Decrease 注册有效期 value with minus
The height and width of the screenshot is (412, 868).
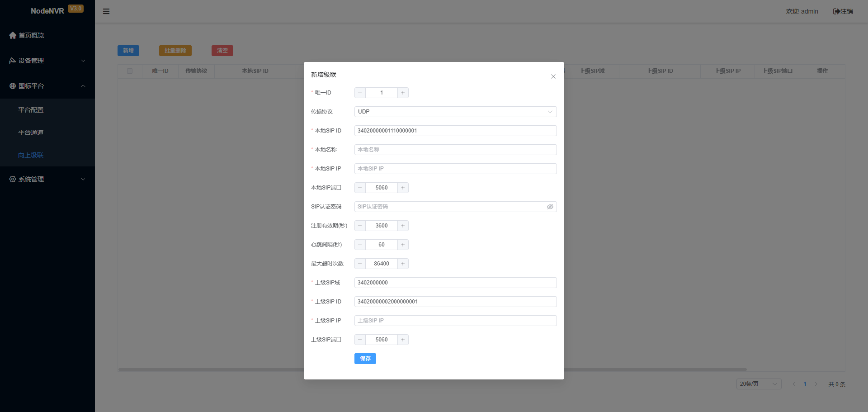pyautogui.click(x=360, y=226)
